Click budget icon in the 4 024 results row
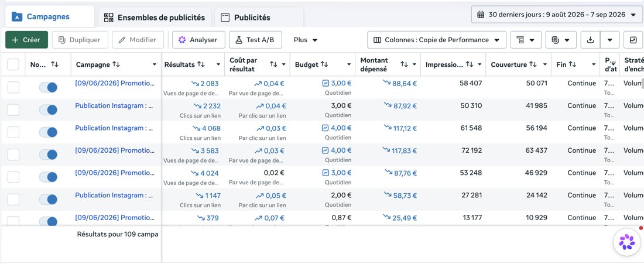The image size is (644, 264). (326, 173)
